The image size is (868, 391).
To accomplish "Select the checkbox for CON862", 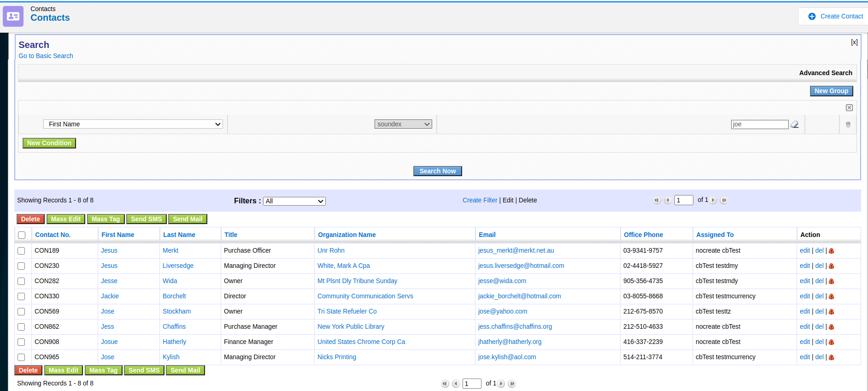I will point(21,327).
